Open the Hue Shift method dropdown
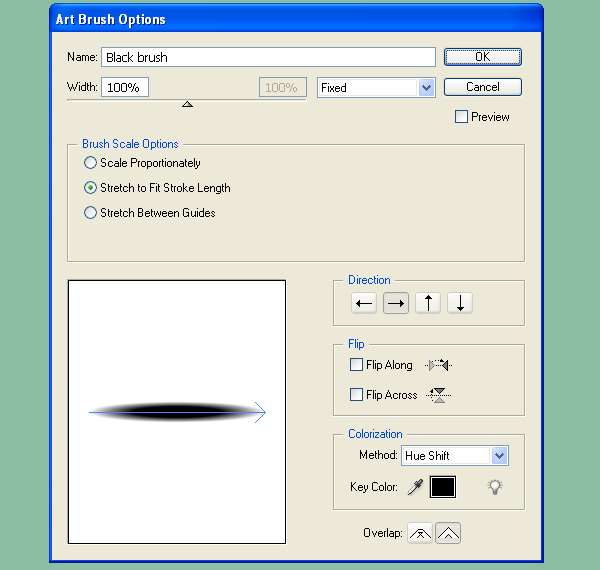This screenshot has width=600, height=570. click(455, 456)
